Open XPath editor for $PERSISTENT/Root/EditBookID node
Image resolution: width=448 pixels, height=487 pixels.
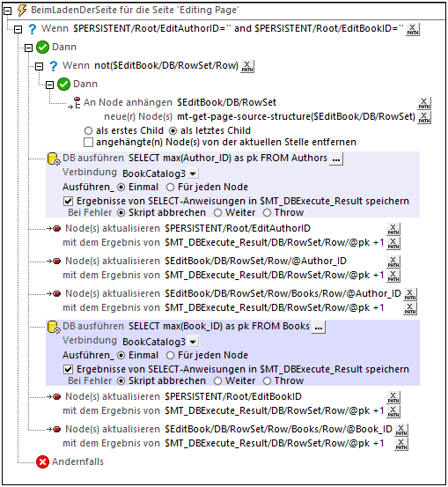pos(393,397)
